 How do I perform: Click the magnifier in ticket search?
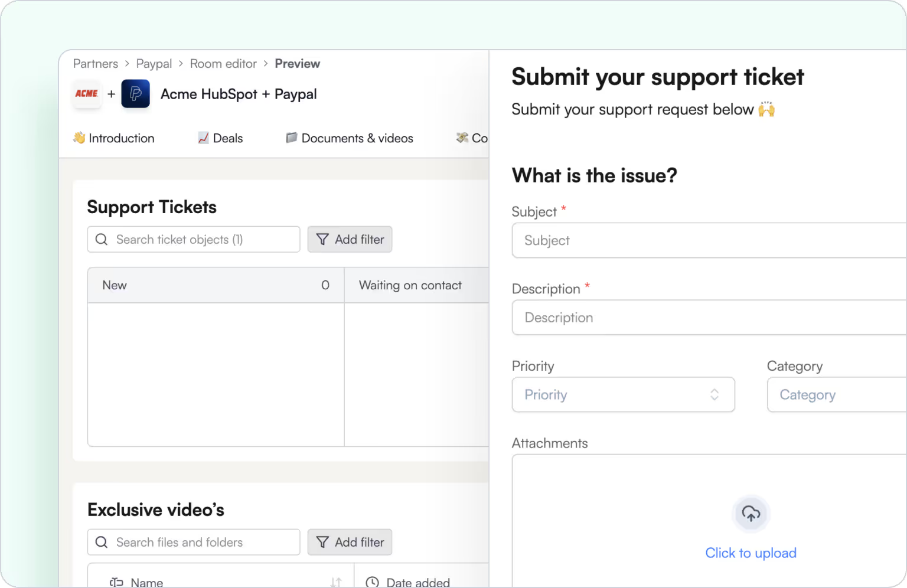pyautogui.click(x=102, y=240)
